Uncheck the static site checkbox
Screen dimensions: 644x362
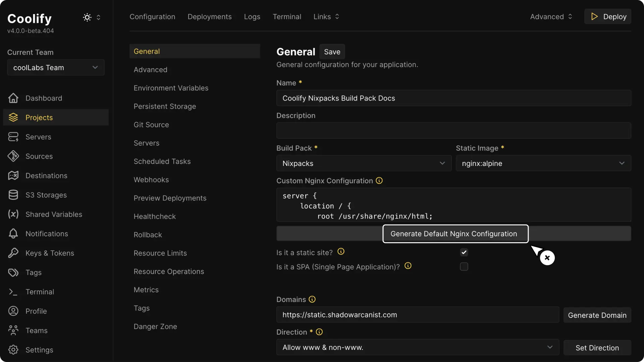coord(464,252)
